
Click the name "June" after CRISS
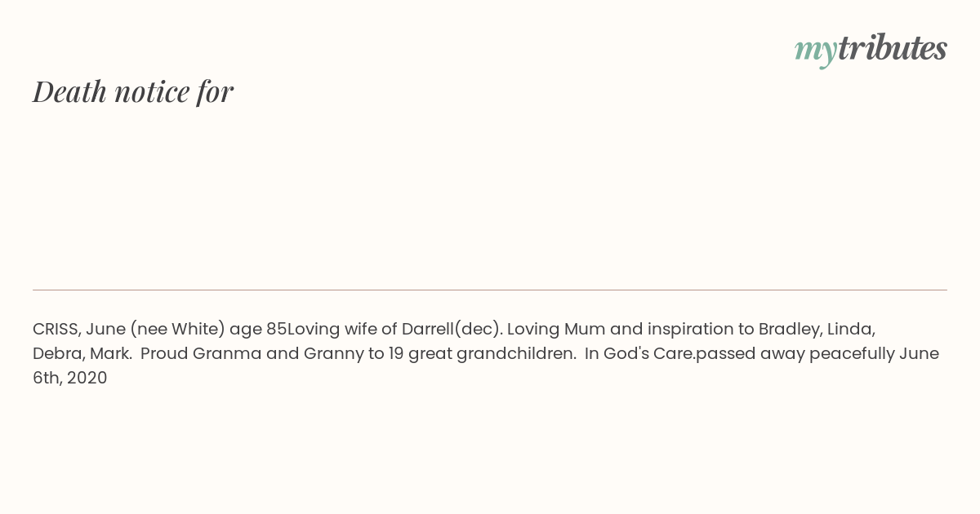point(105,330)
